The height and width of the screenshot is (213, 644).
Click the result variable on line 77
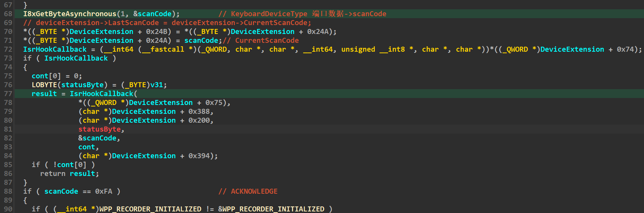pyautogui.click(x=44, y=94)
